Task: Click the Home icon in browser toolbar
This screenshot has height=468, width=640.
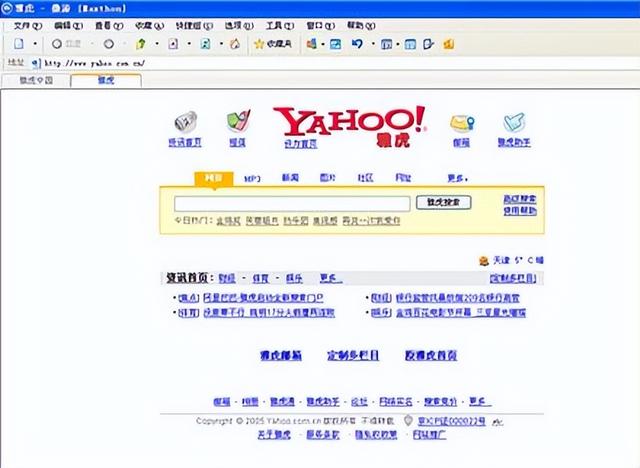Action: click(234, 44)
